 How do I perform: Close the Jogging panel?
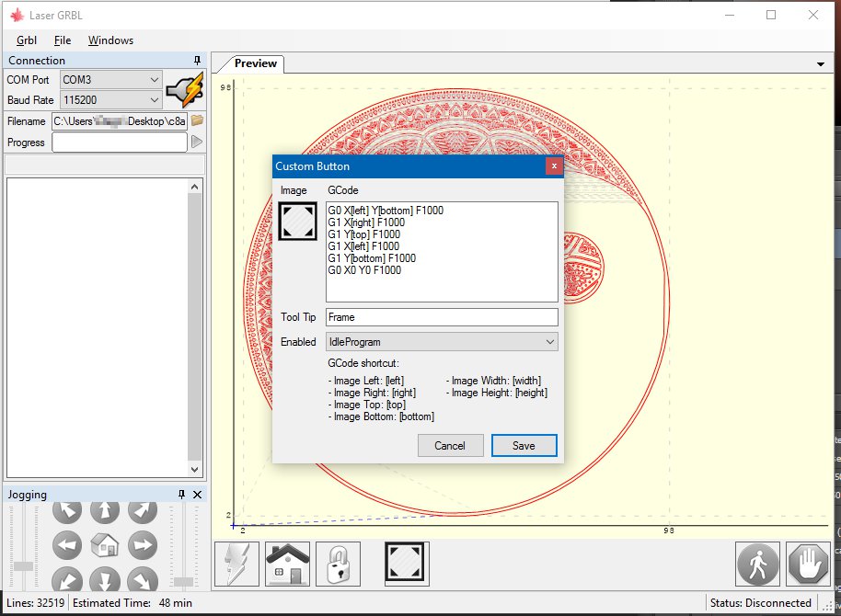[x=197, y=495]
